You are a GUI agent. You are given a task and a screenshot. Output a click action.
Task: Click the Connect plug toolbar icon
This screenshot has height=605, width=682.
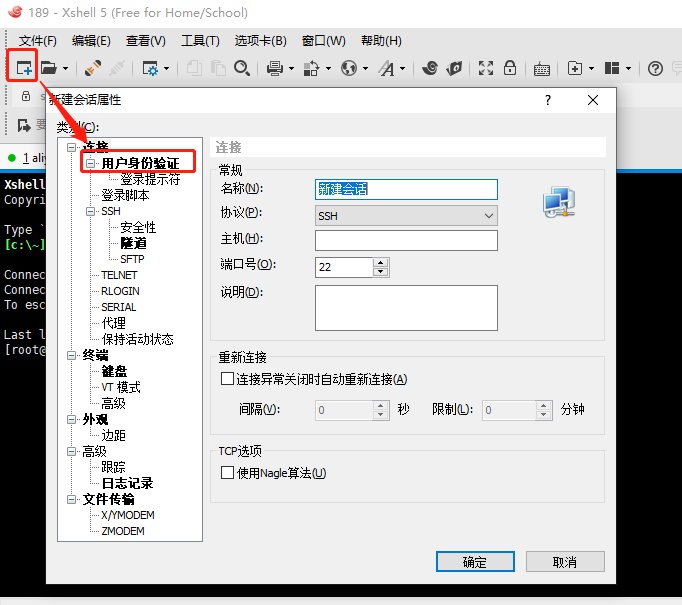[93, 68]
